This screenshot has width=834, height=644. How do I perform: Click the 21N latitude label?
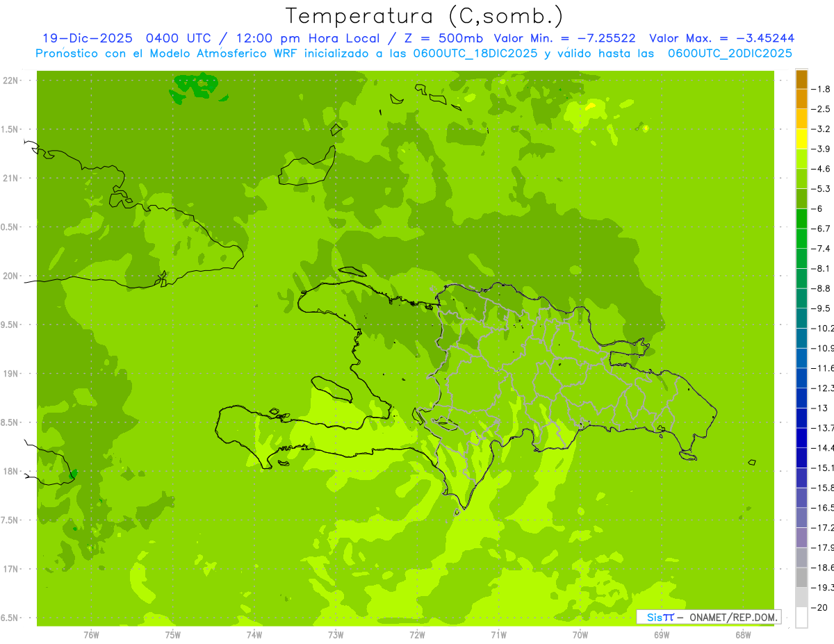(10, 178)
